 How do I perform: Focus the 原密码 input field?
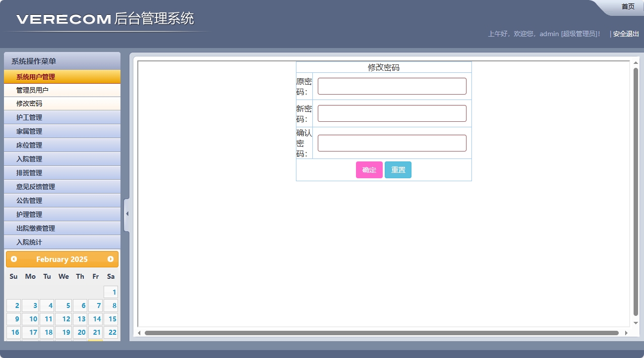tap(392, 86)
